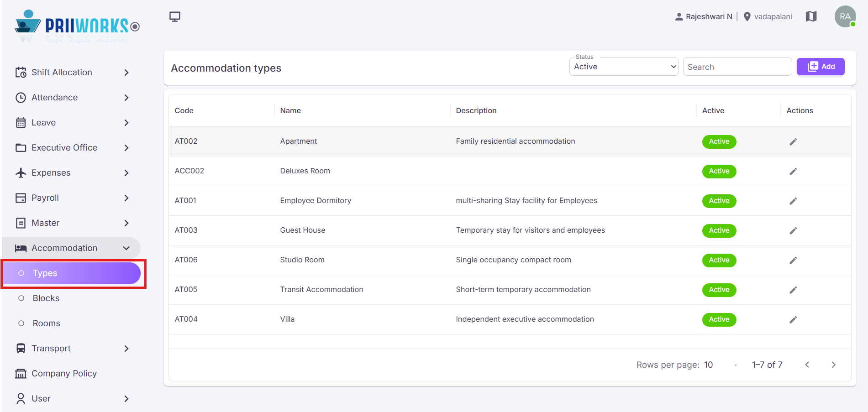Select code cell AT002
The height and width of the screenshot is (412, 868).
click(x=186, y=141)
